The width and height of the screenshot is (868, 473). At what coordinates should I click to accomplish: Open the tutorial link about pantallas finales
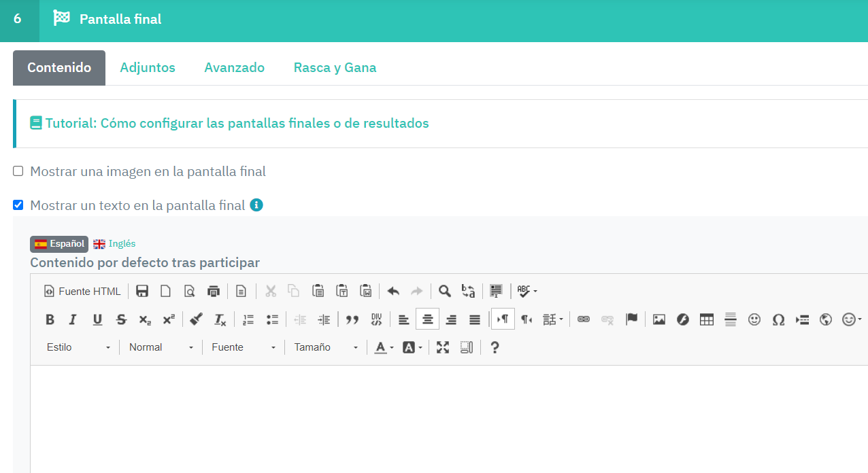[237, 124]
